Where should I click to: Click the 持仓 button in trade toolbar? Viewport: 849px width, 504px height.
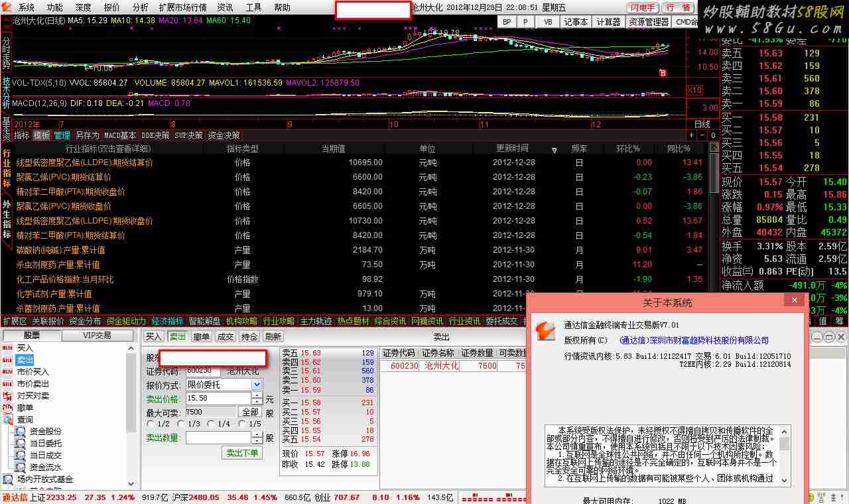(249, 337)
